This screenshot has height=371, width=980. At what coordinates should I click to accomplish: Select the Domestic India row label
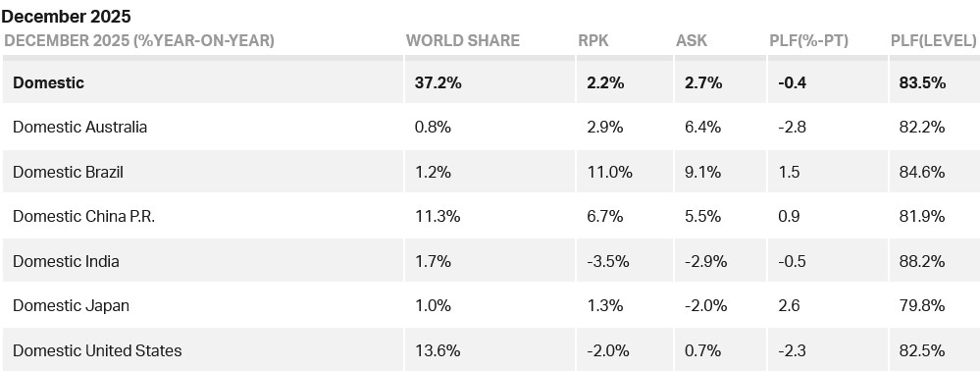pyautogui.click(x=66, y=261)
